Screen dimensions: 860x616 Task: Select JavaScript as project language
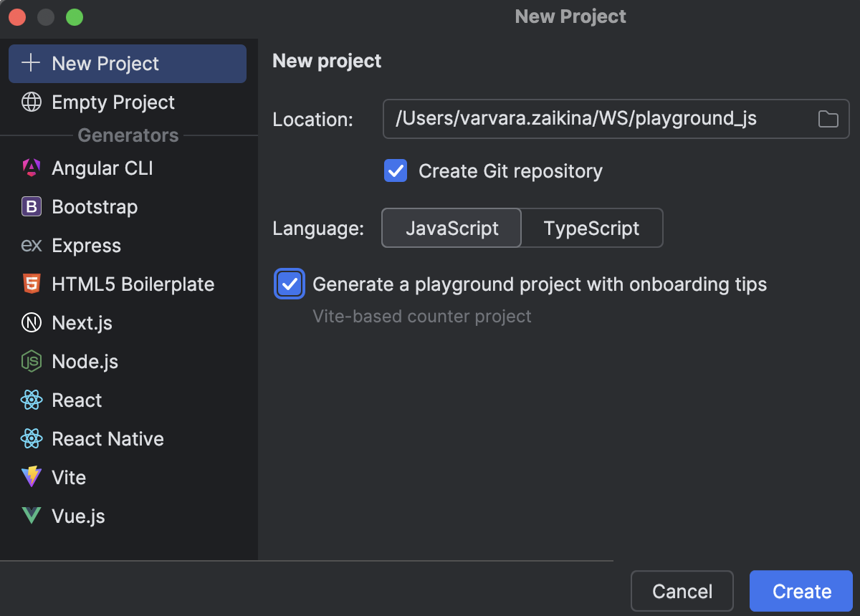pos(451,228)
